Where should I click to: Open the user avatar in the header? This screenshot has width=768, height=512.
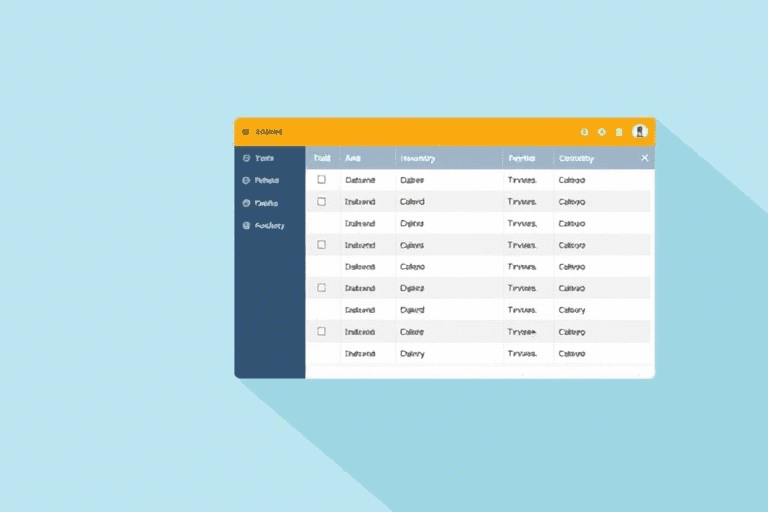click(640, 131)
